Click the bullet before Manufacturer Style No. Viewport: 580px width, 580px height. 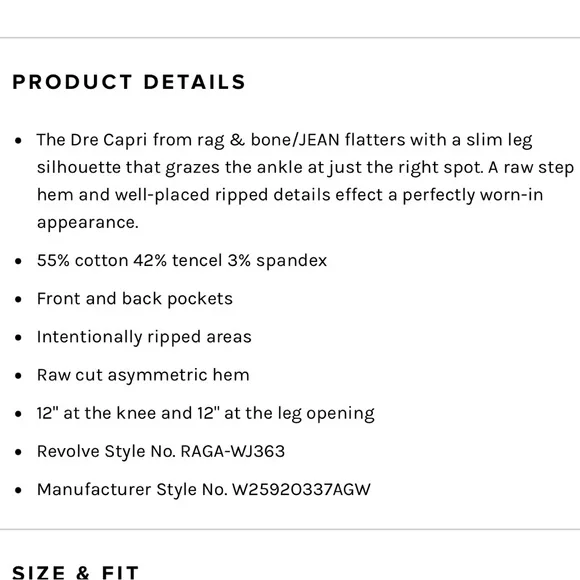[18, 490]
